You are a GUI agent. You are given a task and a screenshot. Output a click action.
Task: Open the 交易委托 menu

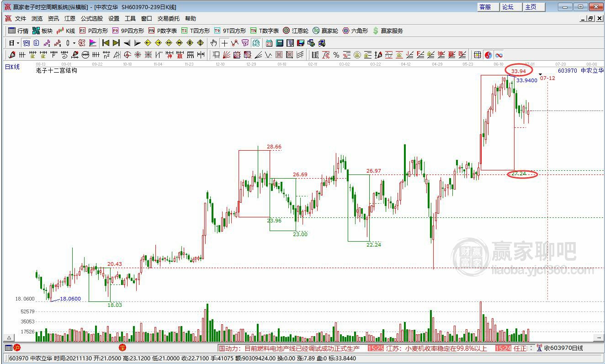click(x=169, y=19)
